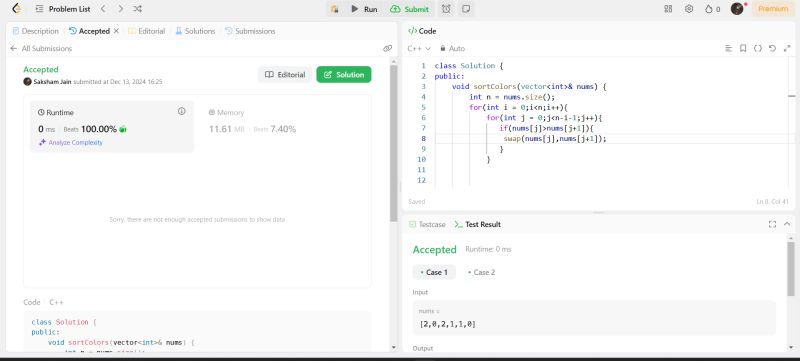Switch to the Solutions tab
The width and height of the screenshot is (800, 361).
tap(195, 31)
